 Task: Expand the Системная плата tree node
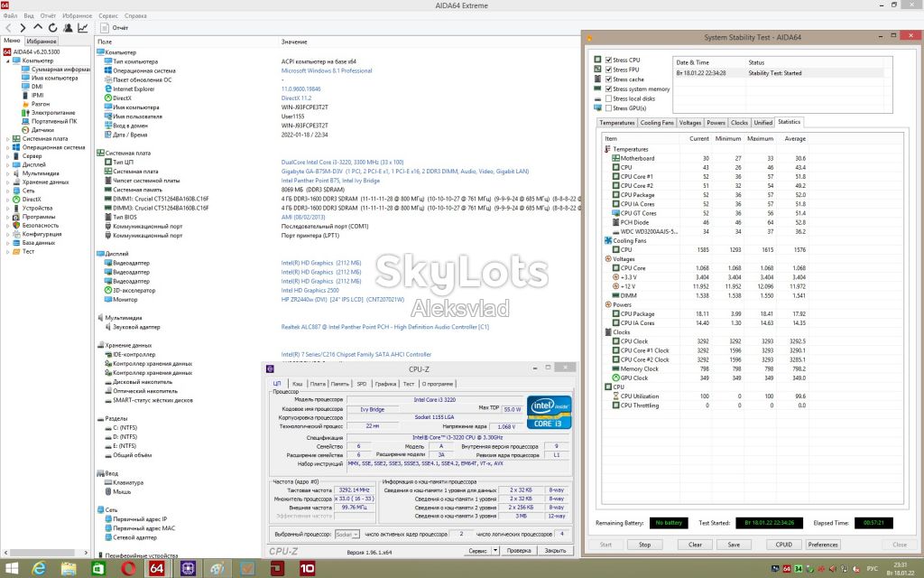(x=7, y=138)
